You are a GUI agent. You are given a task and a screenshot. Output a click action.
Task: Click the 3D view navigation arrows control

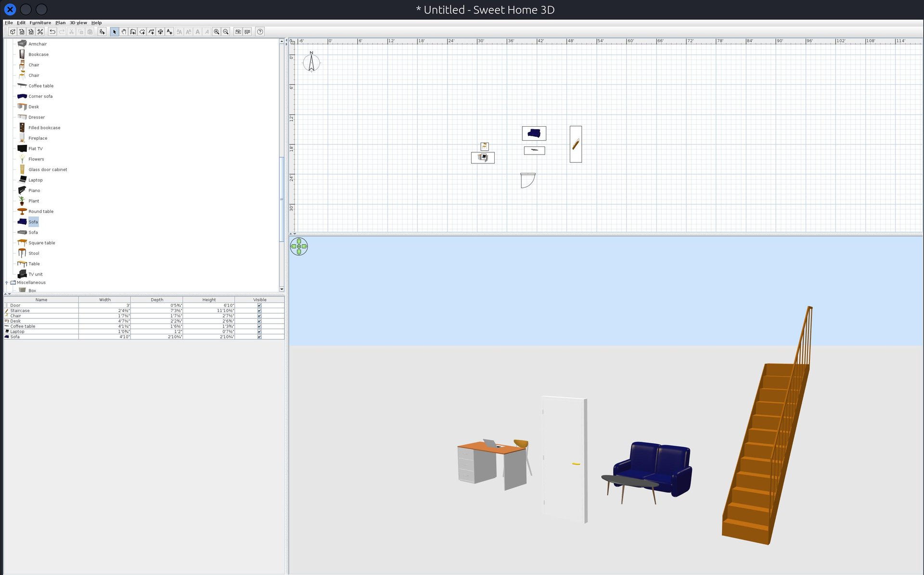tap(299, 247)
